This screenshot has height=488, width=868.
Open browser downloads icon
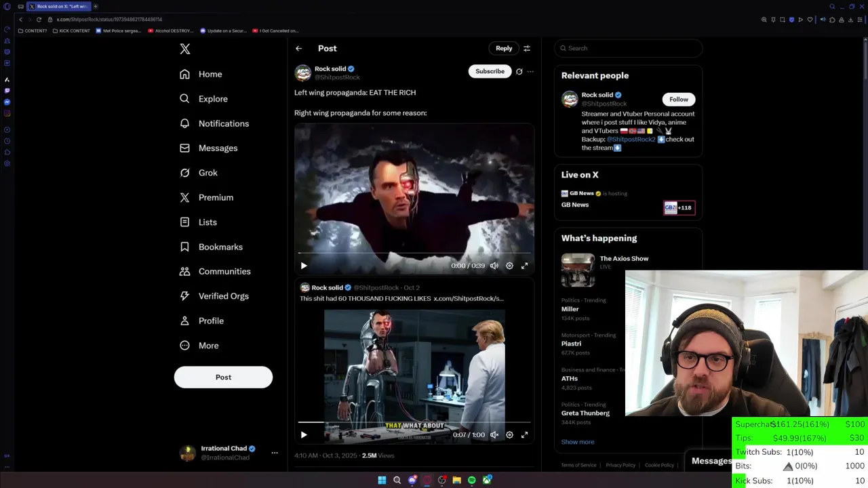pyautogui.click(x=850, y=20)
